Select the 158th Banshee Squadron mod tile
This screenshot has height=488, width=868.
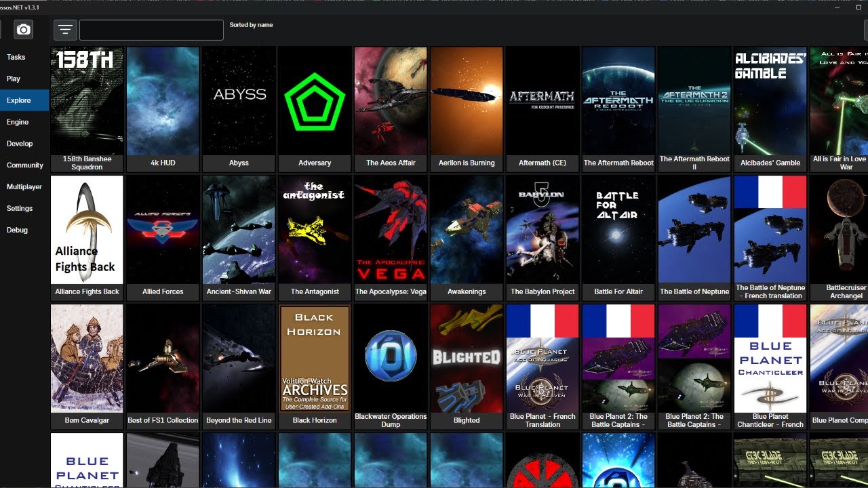(87, 108)
